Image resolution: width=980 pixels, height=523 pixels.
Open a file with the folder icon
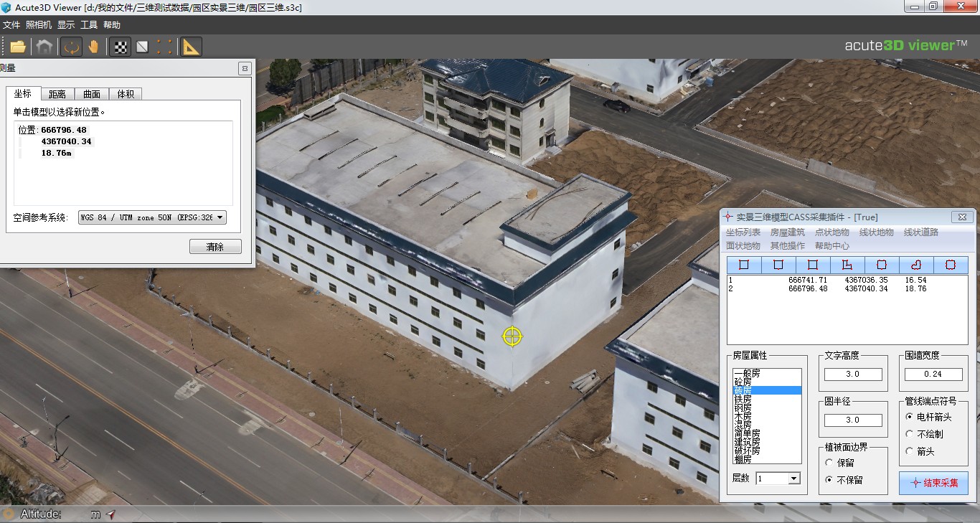click(x=18, y=47)
